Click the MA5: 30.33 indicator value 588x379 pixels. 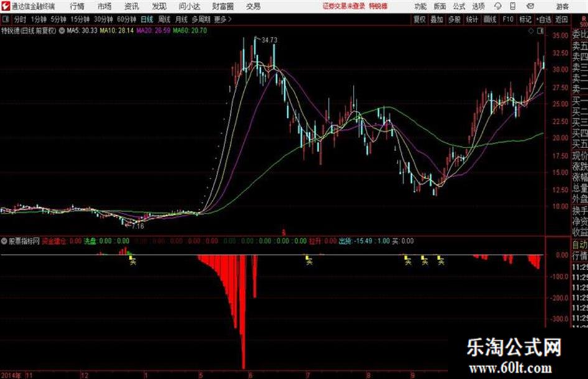point(82,30)
